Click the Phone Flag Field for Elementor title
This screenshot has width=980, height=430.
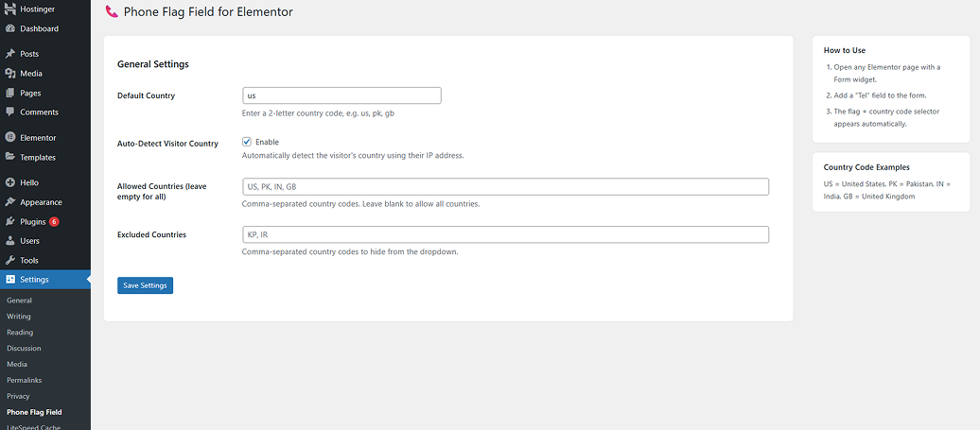click(x=208, y=11)
